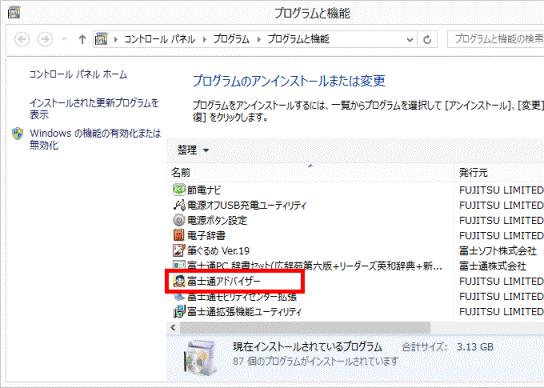Open the window icon in the title bar
544x388 pixels.
click(14, 13)
